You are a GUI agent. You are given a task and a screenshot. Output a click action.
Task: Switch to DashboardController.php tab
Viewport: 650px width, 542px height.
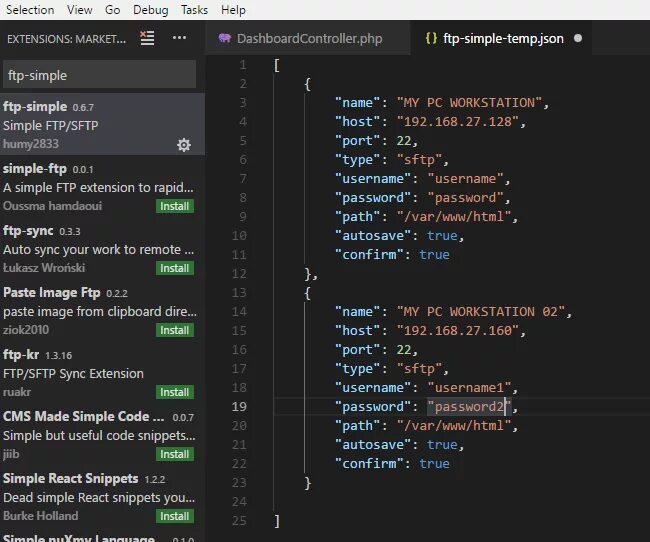pyautogui.click(x=308, y=38)
